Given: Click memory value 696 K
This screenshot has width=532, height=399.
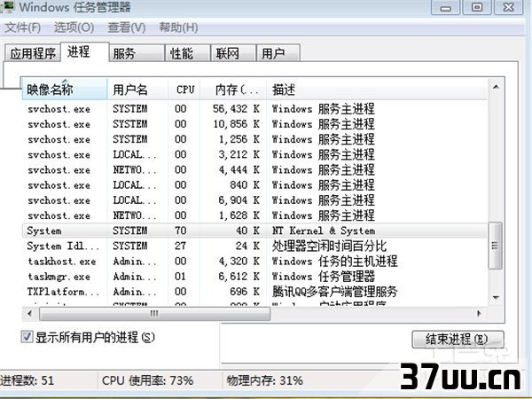Looking at the screenshot, I should click(245, 292).
